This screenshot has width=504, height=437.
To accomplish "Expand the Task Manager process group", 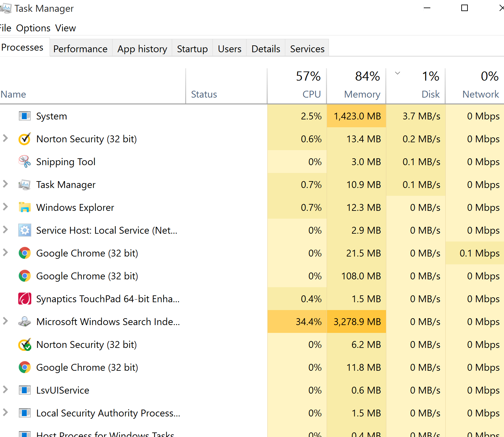I will pyautogui.click(x=5, y=184).
